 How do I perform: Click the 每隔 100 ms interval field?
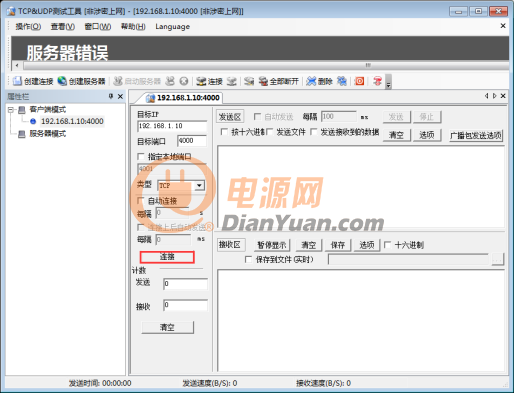pyautogui.click(x=339, y=116)
